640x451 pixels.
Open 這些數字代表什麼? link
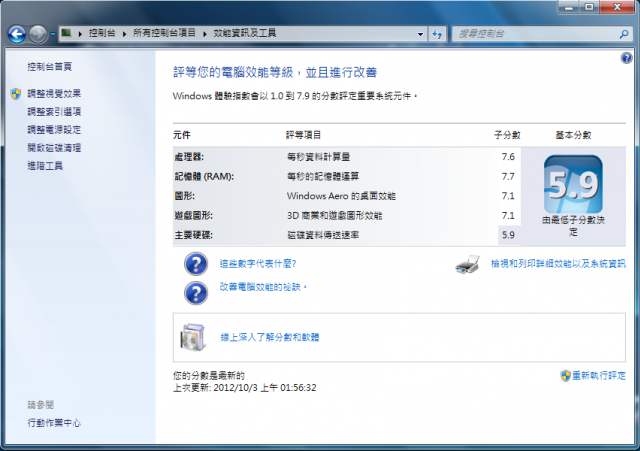[258, 264]
